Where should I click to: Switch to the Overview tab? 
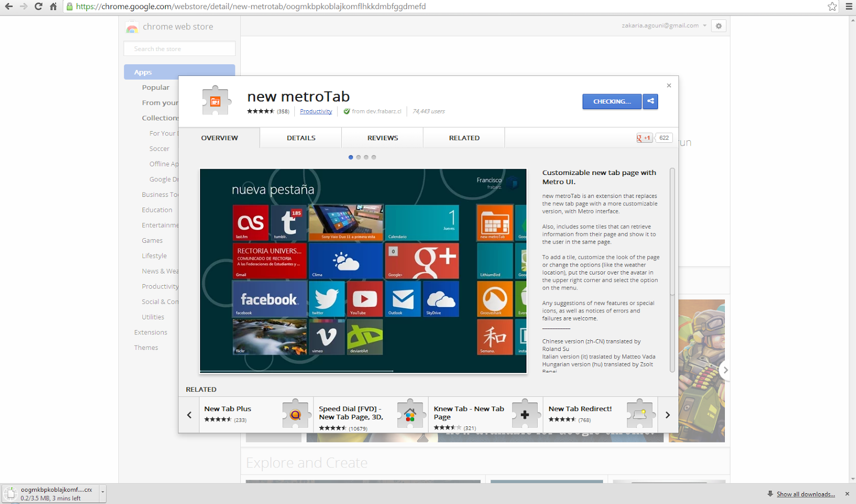tap(219, 138)
